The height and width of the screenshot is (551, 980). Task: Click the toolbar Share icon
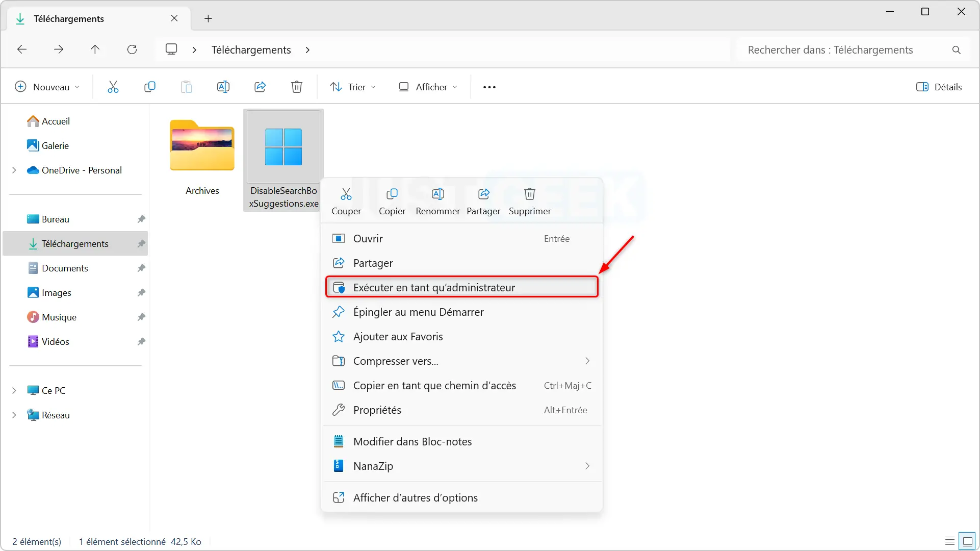tap(260, 87)
